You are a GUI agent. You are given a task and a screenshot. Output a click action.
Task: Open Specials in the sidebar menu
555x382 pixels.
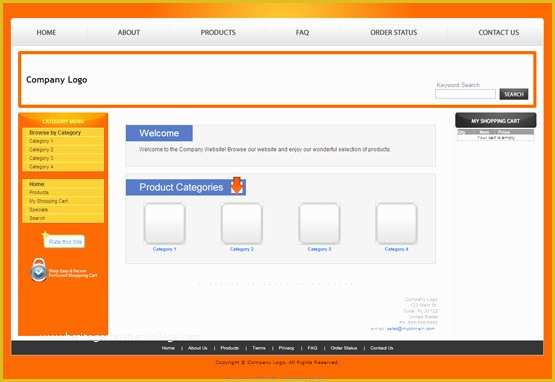(x=38, y=210)
